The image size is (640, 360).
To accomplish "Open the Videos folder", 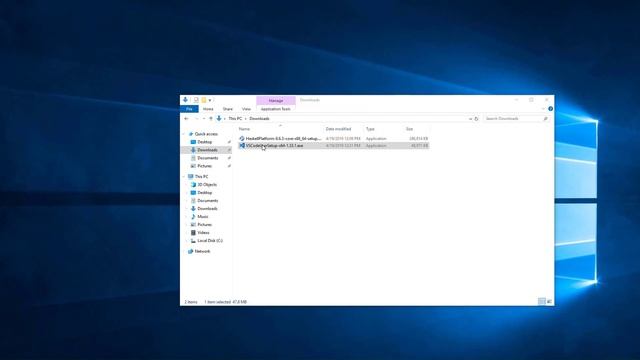I will pyautogui.click(x=203, y=233).
